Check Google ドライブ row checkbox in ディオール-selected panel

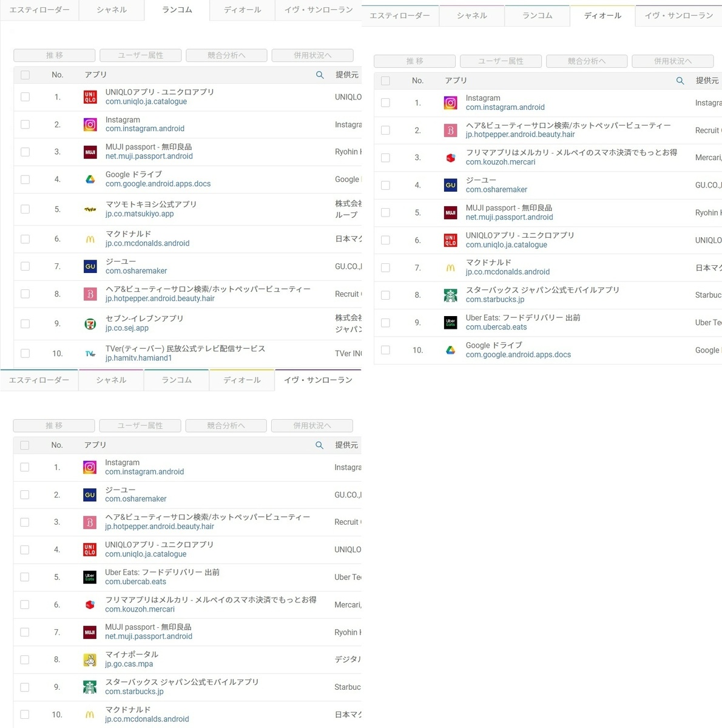385,350
